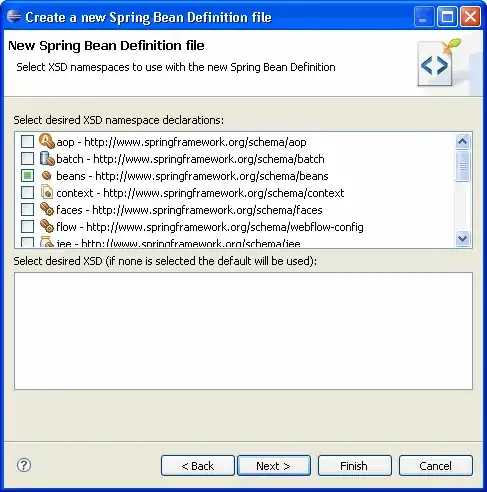Enable the flow namespace checkbox
This screenshot has width=487, height=492.
pyautogui.click(x=27, y=226)
